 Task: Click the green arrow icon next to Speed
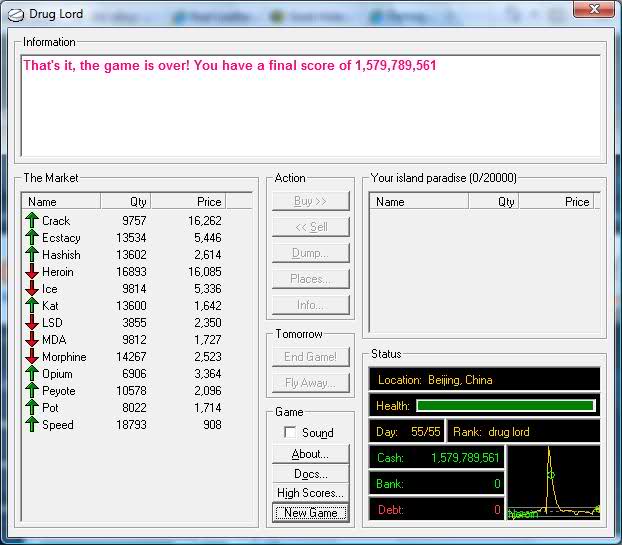point(32,425)
